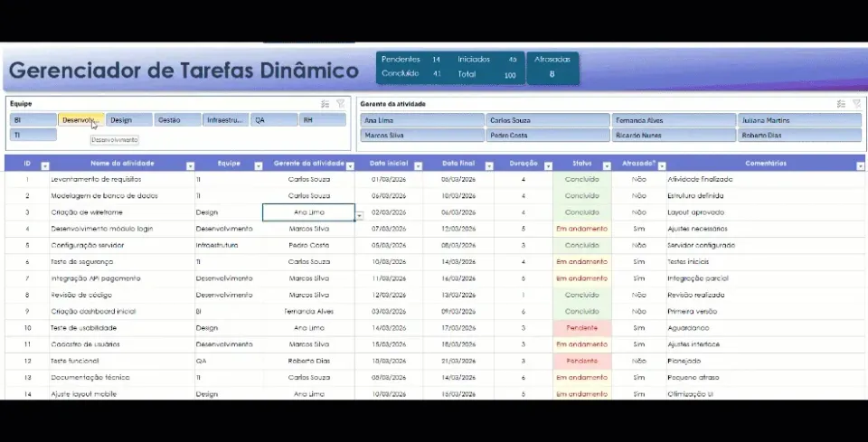Image resolution: width=868 pixels, height=442 pixels.
Task: Select Fernanda Alves in manager slicer
Action: tap(673, 120)
